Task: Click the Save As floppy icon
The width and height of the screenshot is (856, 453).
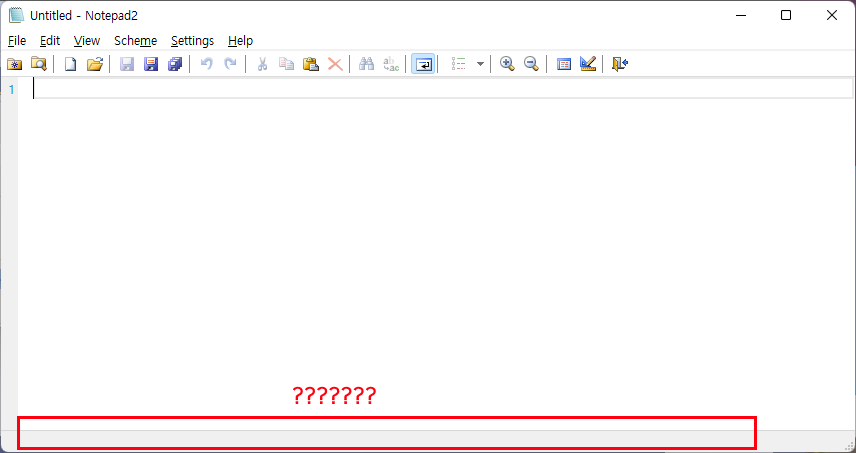Action: [x=151, y=64]
